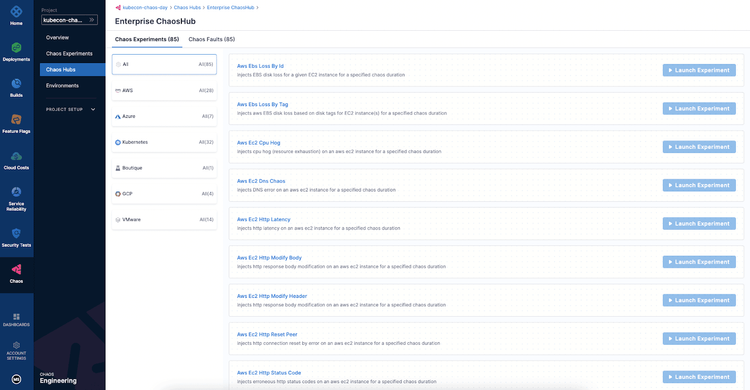Click the All(4) count on GCP card
The image size is (750, 390).
click(208, 194)
